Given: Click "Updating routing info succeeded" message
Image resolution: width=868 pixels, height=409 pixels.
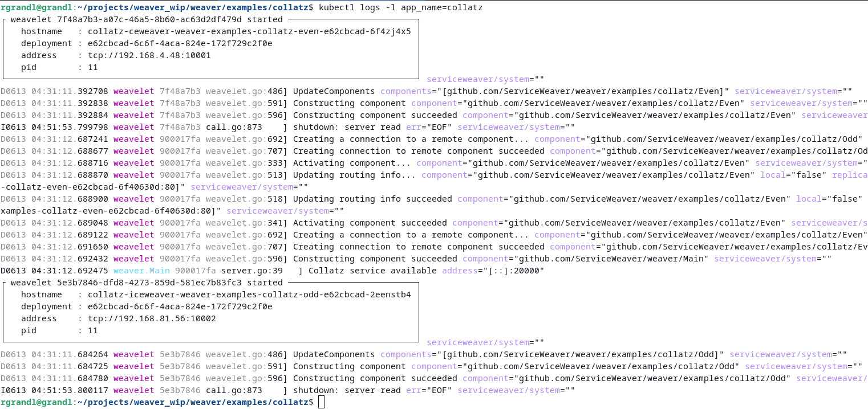Looking at the screenshot, I should tap(372, 199).
